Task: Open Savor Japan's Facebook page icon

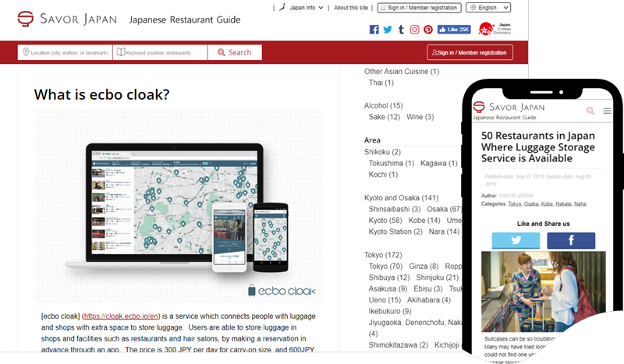Action: (x=374, y=30)
